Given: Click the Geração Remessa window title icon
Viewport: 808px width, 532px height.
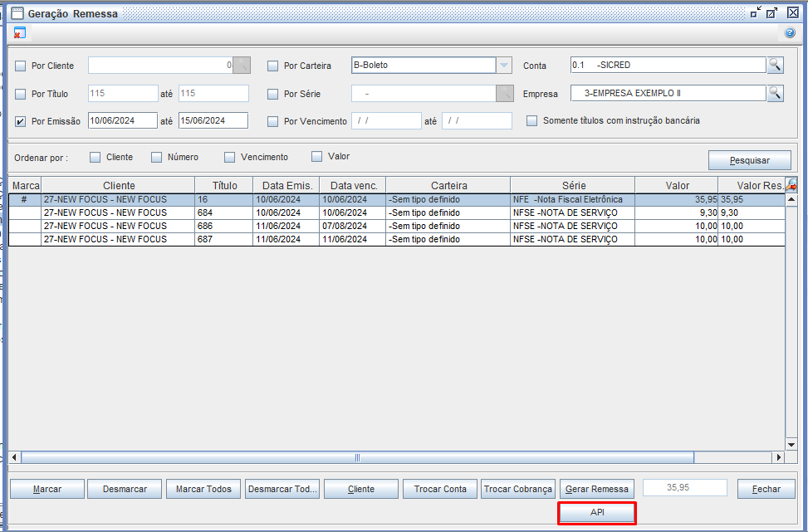Looking at the screenshot, I should (x=17, y=13).
